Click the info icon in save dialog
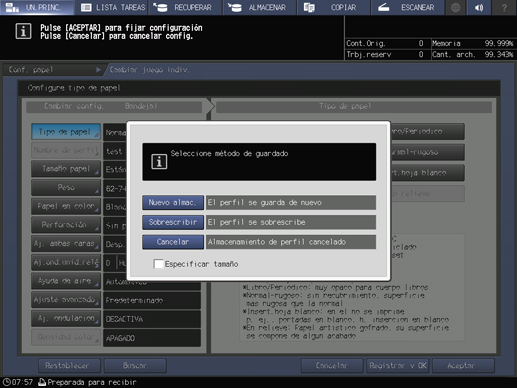This screenshot has height=388, width=517. click(x=159, y=162)
